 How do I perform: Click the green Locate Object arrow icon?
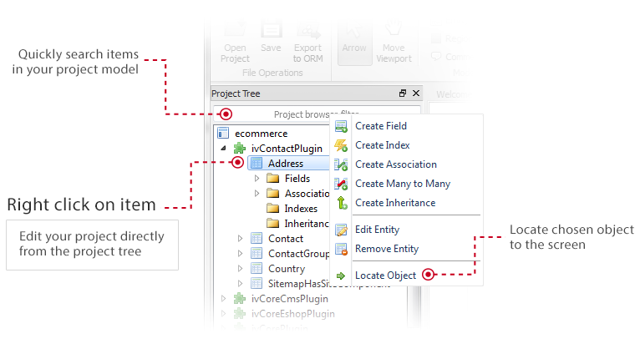pyautogui.click(x=341, y=276)
